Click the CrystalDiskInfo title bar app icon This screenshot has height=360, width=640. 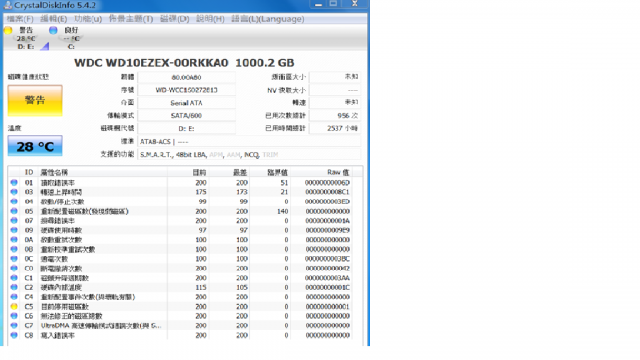pos(8,5)
